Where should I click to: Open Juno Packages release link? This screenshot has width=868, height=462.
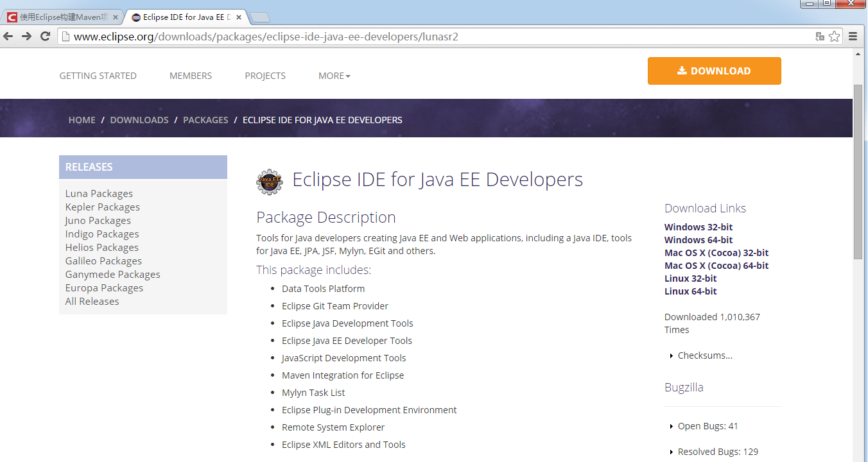(98, 221)
